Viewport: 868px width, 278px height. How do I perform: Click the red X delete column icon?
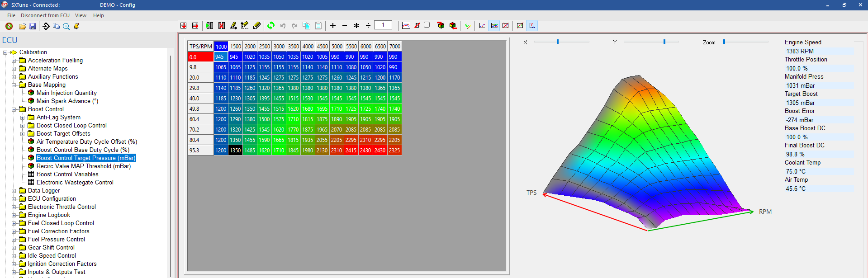(222, 26)
